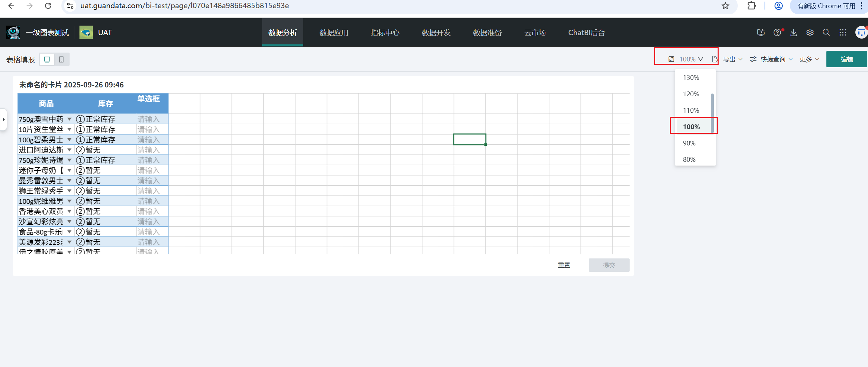
Task: Open dropdown for 750g澳雪中药 product cell
Action: (x=69, y=119)
